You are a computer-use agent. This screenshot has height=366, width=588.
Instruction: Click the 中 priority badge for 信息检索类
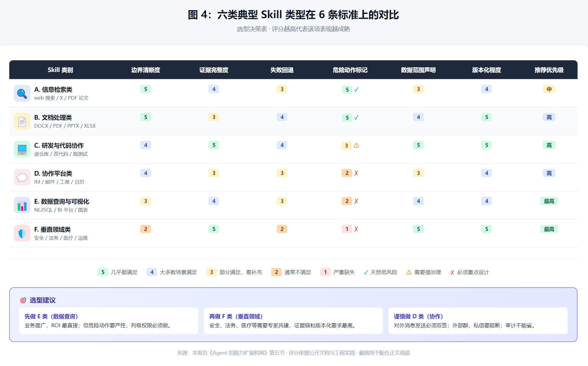(x=549, y=89)
